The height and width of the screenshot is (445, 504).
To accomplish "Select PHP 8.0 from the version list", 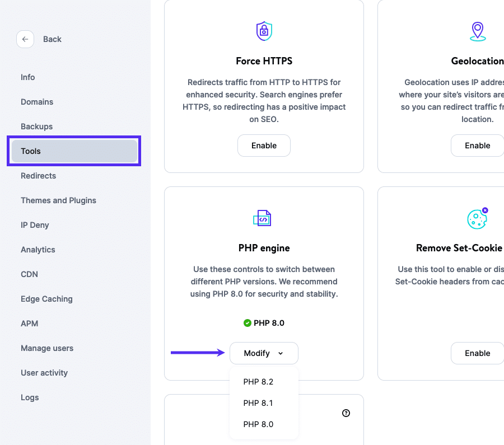I will [x=258, y=424].
